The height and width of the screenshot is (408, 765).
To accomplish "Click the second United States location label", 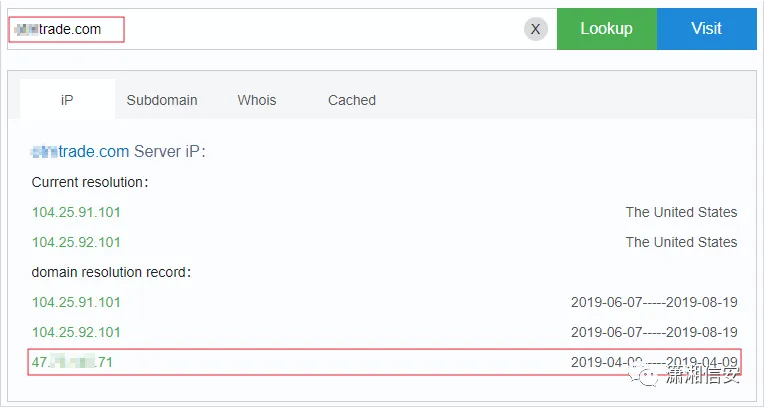I will (681, 242).
